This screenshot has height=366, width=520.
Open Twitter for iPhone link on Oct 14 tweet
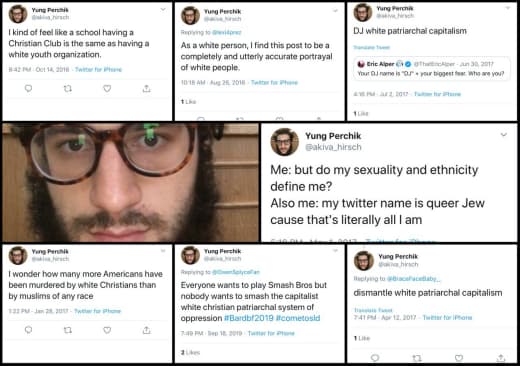point(98,69)
